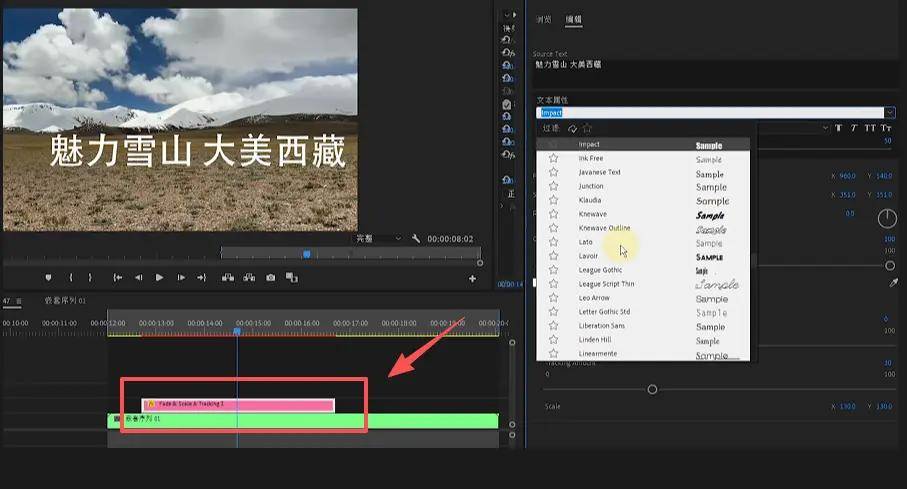Toggle Small Caps text style
The height and width of the screenshot is (489, 907).
[886, 128]
